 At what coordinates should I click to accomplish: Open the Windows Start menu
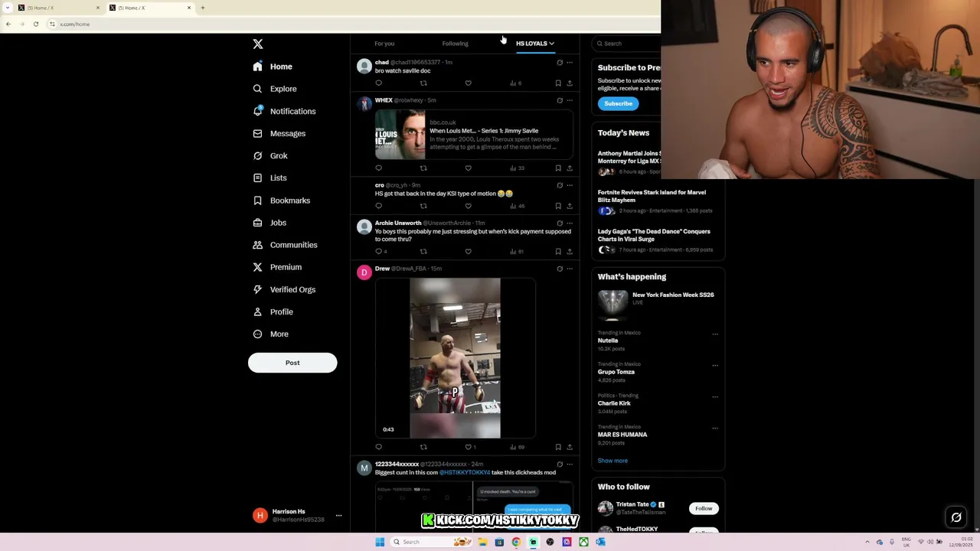click(380, 542)
